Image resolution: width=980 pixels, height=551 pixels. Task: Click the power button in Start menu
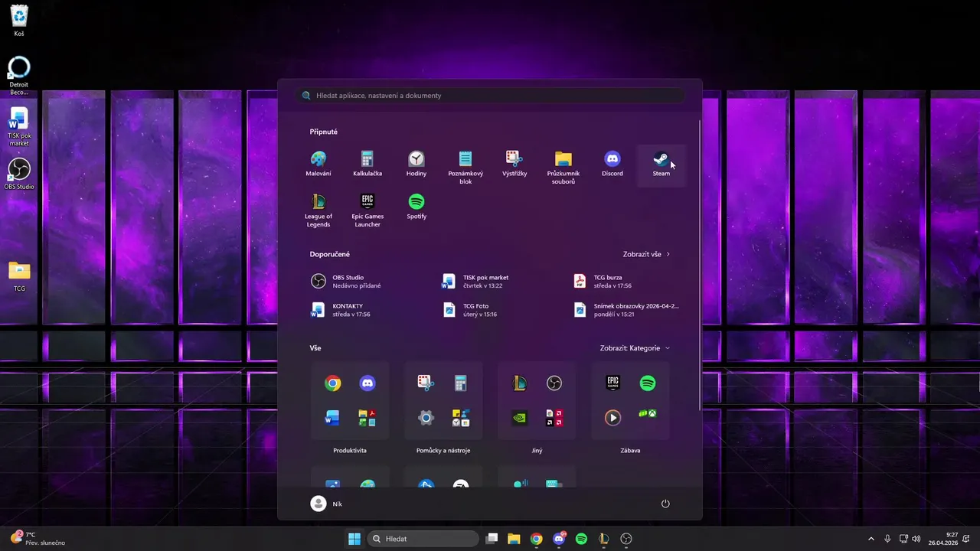tap(665, 504)
